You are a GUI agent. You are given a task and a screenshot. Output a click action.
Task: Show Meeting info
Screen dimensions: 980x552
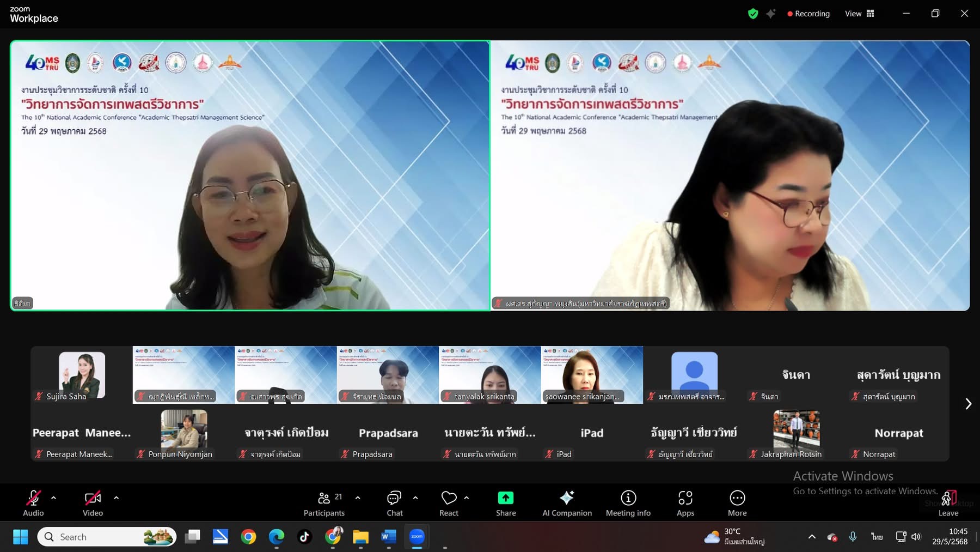[628, 503]
